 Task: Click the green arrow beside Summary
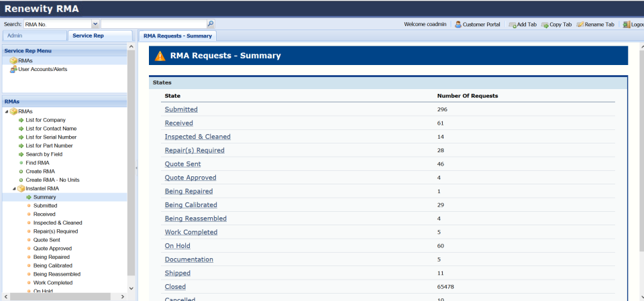29,198
